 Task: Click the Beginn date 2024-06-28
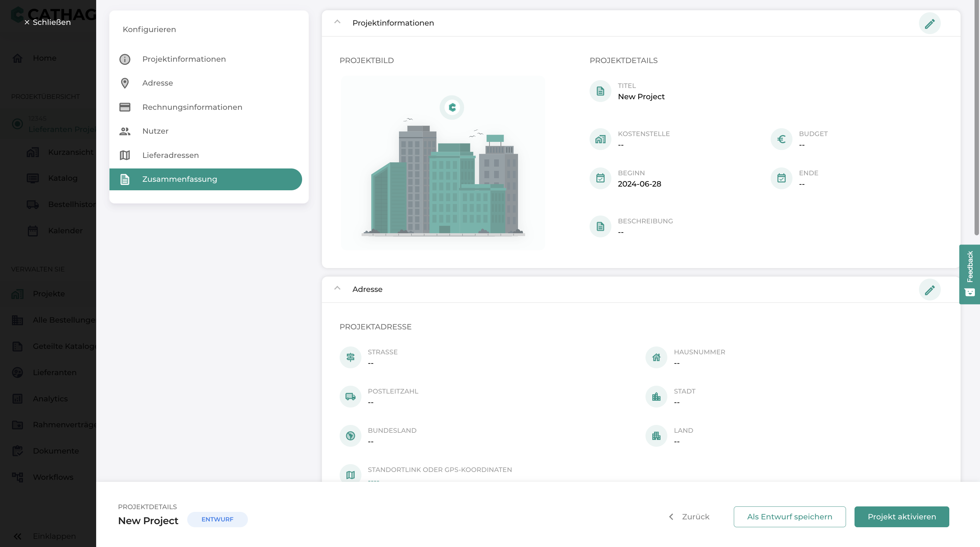click(x=639, y=184)
